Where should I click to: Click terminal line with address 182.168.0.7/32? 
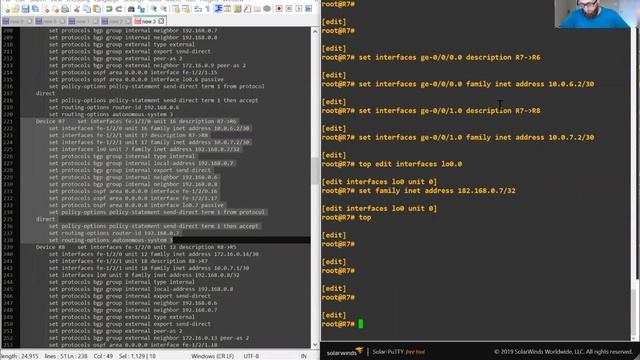[418, 191]
